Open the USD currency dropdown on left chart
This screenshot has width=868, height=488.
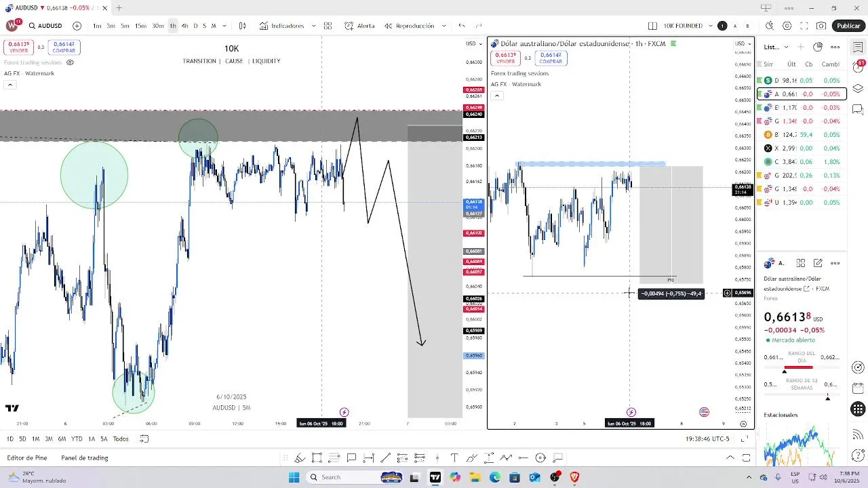[x=473, y=43]
